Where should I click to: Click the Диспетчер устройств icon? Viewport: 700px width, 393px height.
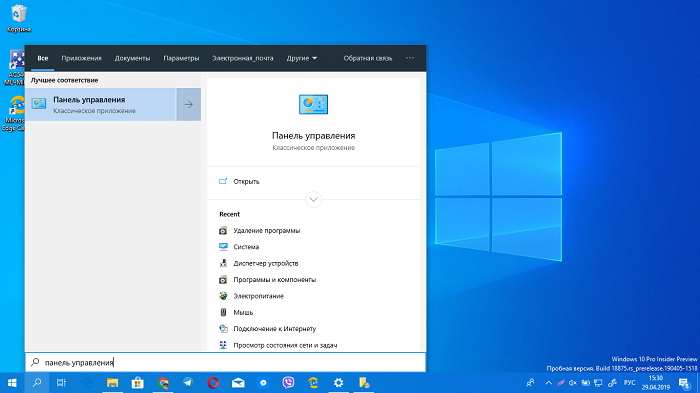click(x=223, y=263)
